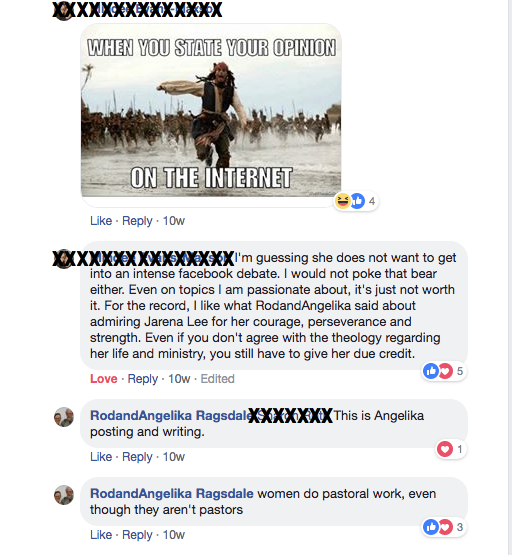The image size is (512, 555).
Task: Reply to 'This is Angelika' comment
Action: pyautogui.click(x=137, y=457)
